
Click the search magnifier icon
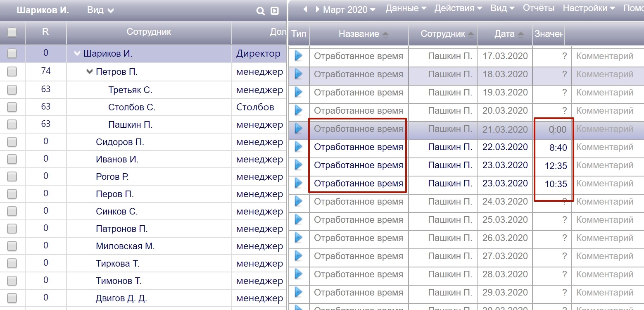click(x=260, y=11)
